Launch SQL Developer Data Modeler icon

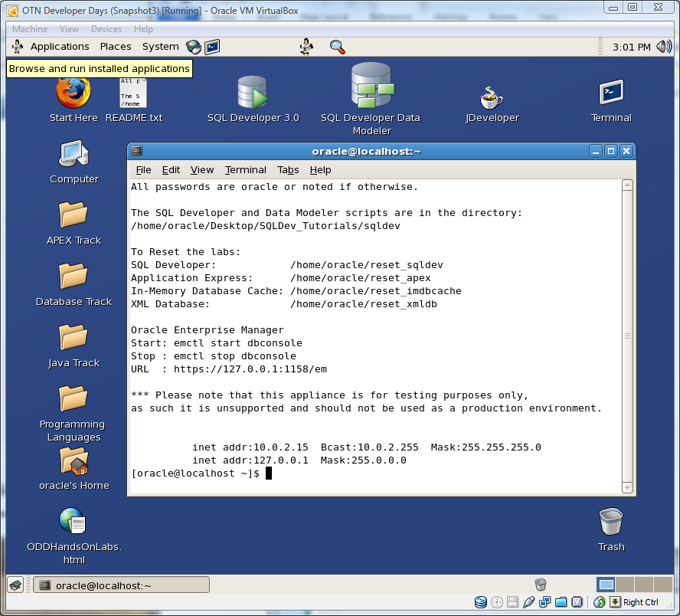pyautogui.click(x=372, y=86)
